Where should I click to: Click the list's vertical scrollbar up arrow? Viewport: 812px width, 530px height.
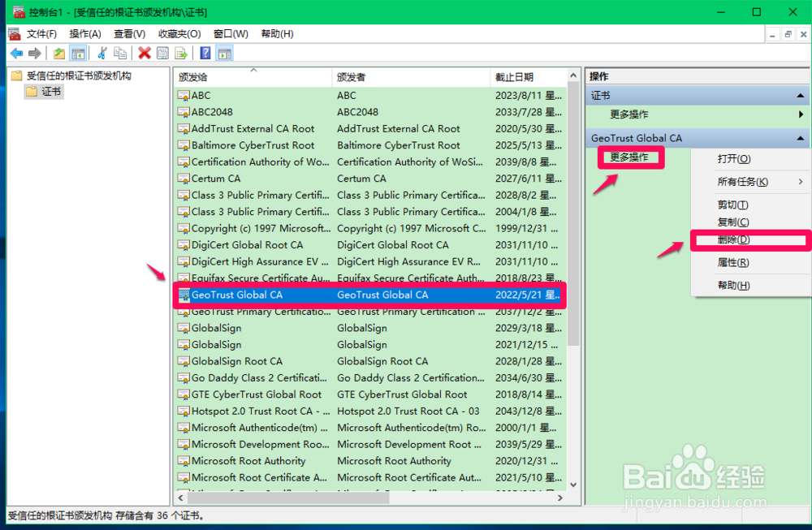573,75
